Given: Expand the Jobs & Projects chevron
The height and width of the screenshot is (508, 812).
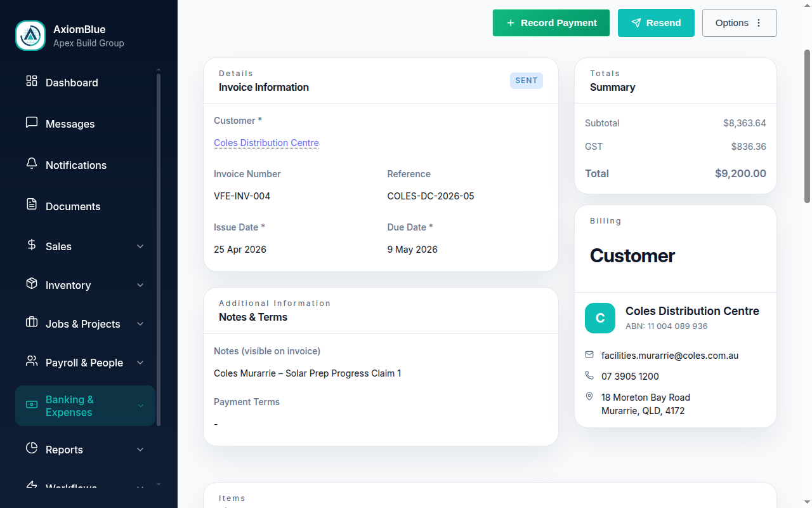Looking at the screenshot, I should point(140,324).
